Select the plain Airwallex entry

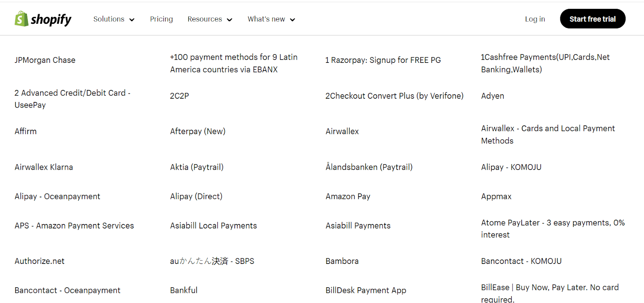(342, 131)
